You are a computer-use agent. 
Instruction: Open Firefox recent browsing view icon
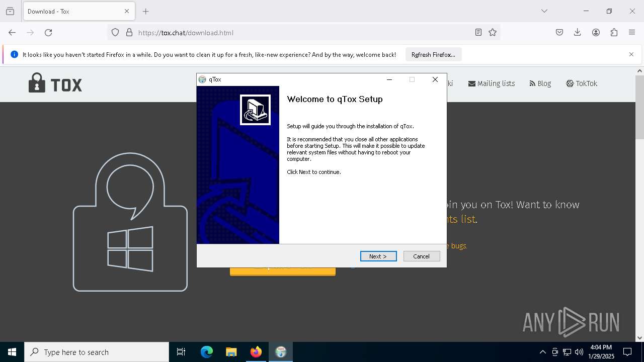pyautogui.click(x=10, y=11)
